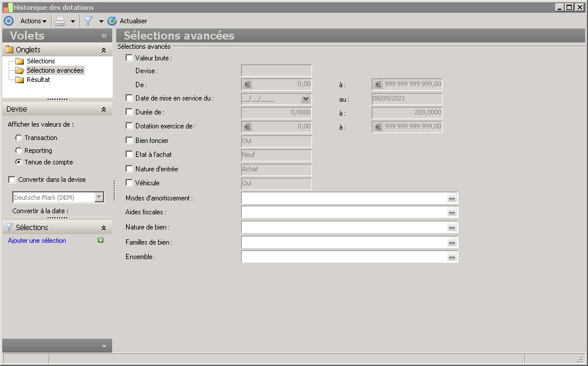Check Date de mise en service checkbox
Viewport: 588px width, 366px height.
click(x=129, y=98)
